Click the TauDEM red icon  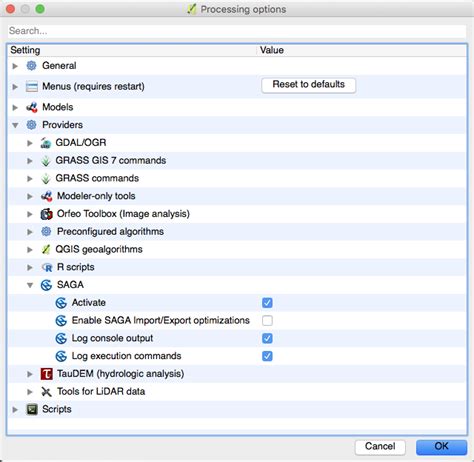tap(46, 374)
